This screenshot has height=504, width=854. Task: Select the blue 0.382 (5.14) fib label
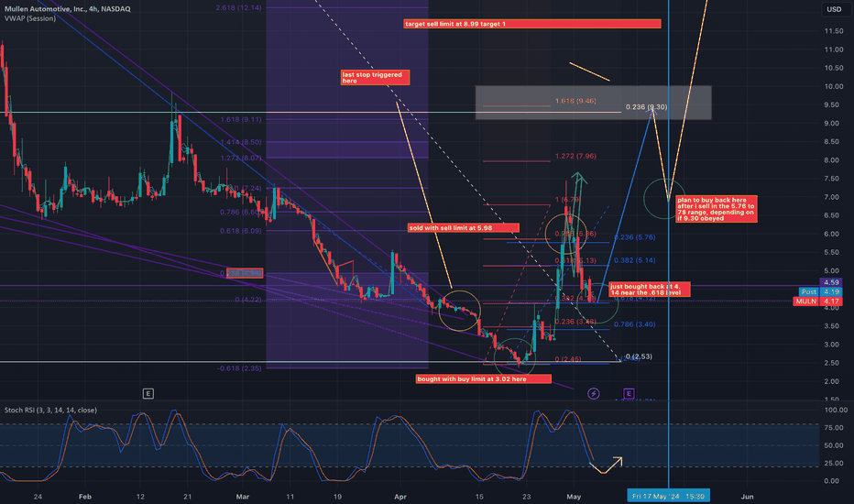[634, 260]
